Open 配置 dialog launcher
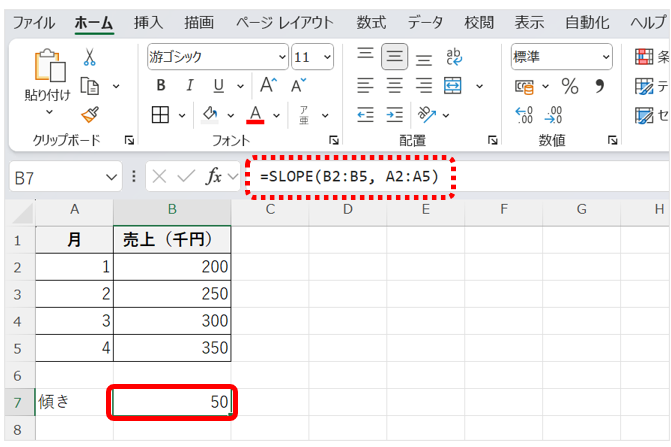 coord(493,140)
